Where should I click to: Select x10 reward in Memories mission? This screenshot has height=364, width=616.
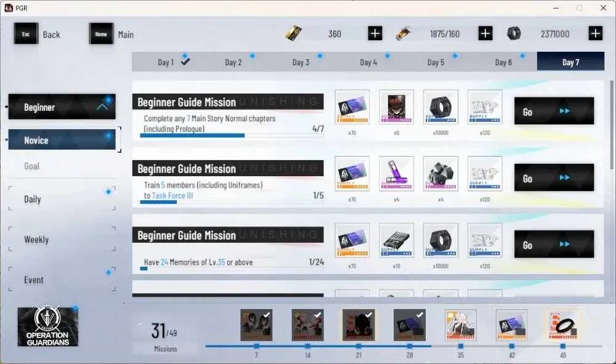396,240
